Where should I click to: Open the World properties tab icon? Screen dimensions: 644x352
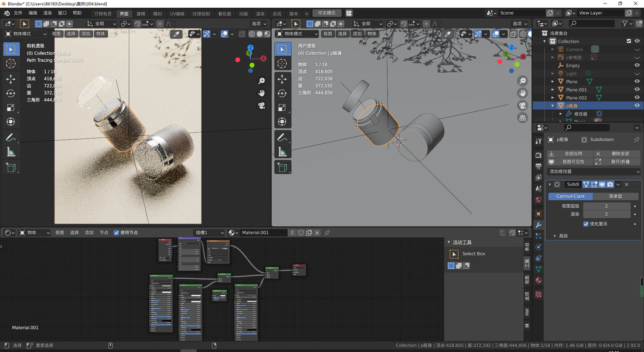539,200
